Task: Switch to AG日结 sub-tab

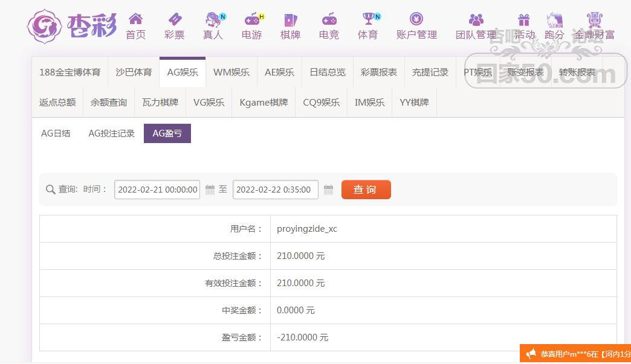Action: point(56,133)
